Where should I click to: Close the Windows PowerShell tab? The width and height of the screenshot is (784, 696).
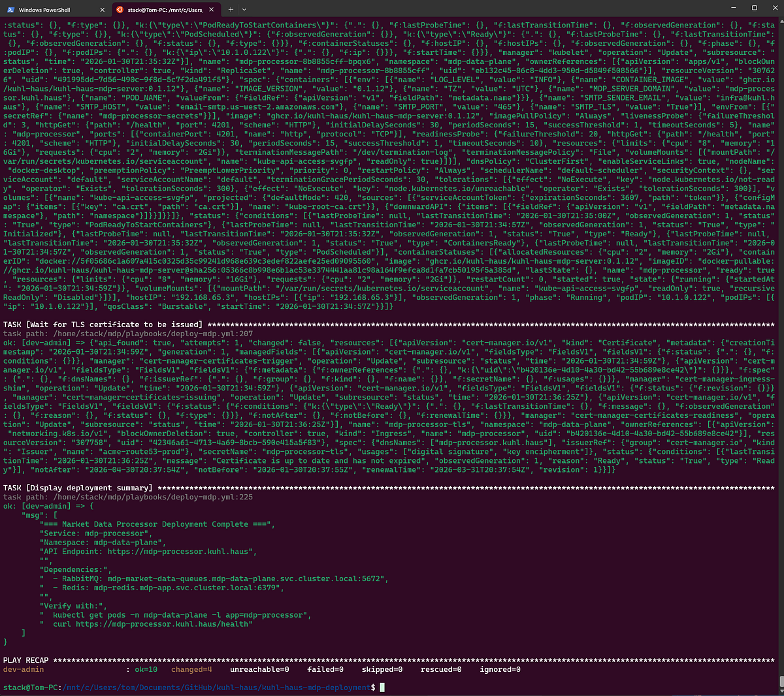103,10
